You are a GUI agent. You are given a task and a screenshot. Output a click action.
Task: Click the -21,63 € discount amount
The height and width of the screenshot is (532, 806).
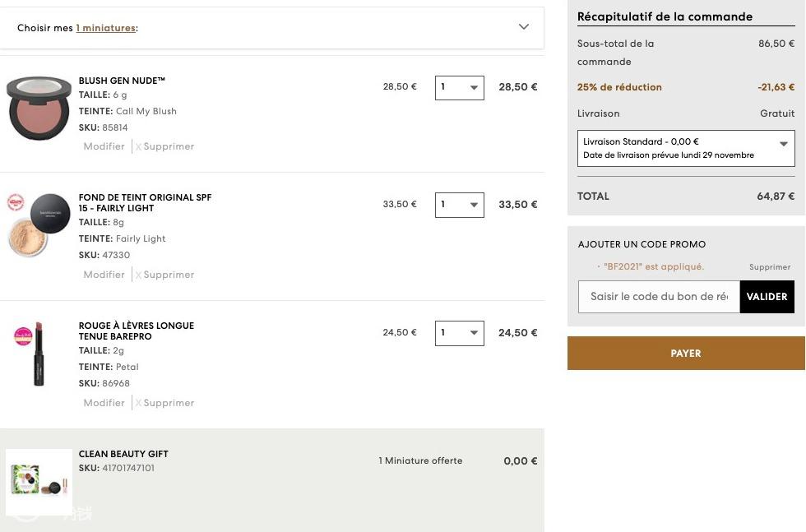click(x=776, y=87)
